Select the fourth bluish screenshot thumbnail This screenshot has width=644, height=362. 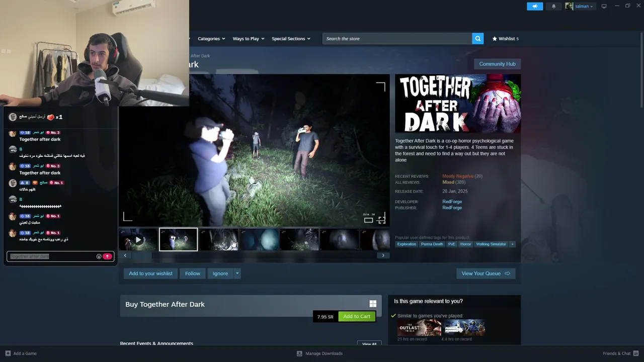259,240
